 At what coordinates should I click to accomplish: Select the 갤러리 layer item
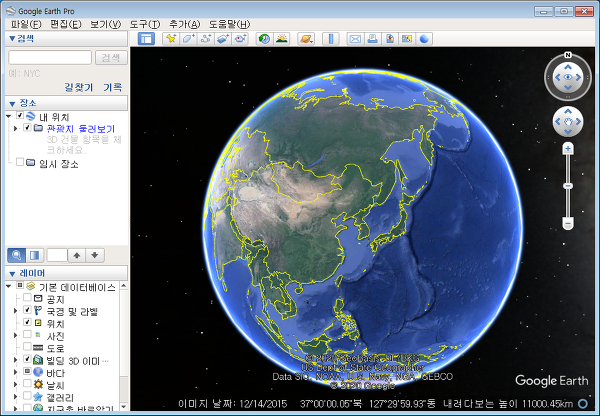60,398
